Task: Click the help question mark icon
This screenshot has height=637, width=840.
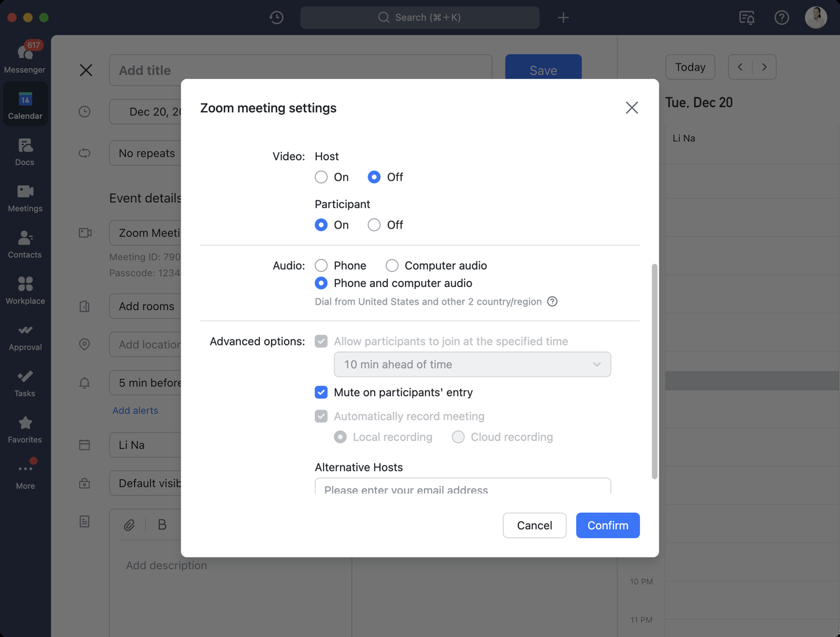Action: (x=781, y=18)
